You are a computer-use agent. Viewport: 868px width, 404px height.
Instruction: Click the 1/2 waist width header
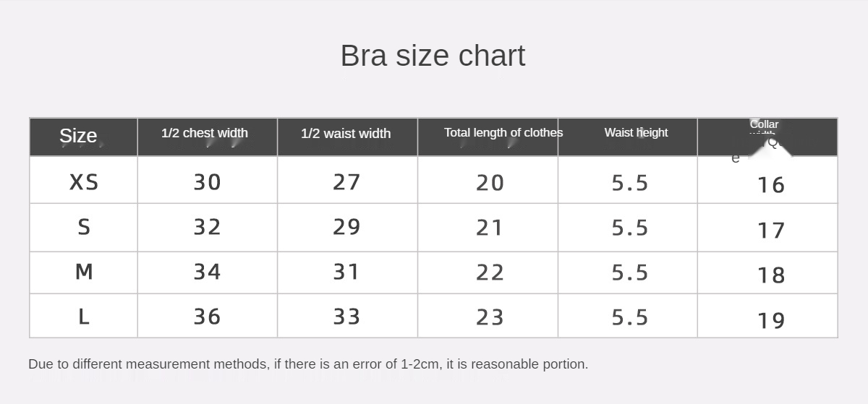point(346,134)
